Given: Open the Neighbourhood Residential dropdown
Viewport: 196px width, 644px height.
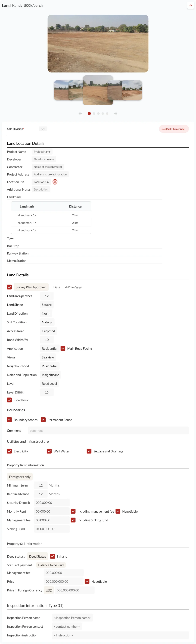Looking at the screenshot, I should 50,366.
